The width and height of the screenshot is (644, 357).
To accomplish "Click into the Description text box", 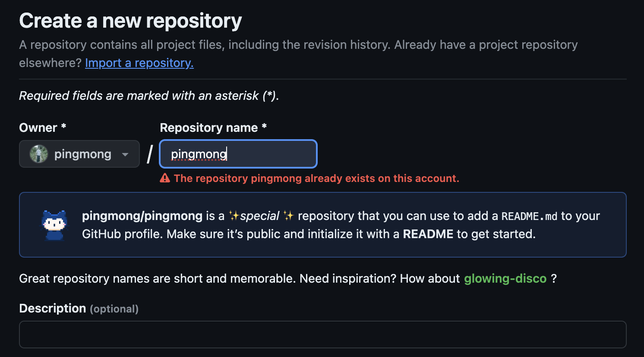I will point(322,334).
